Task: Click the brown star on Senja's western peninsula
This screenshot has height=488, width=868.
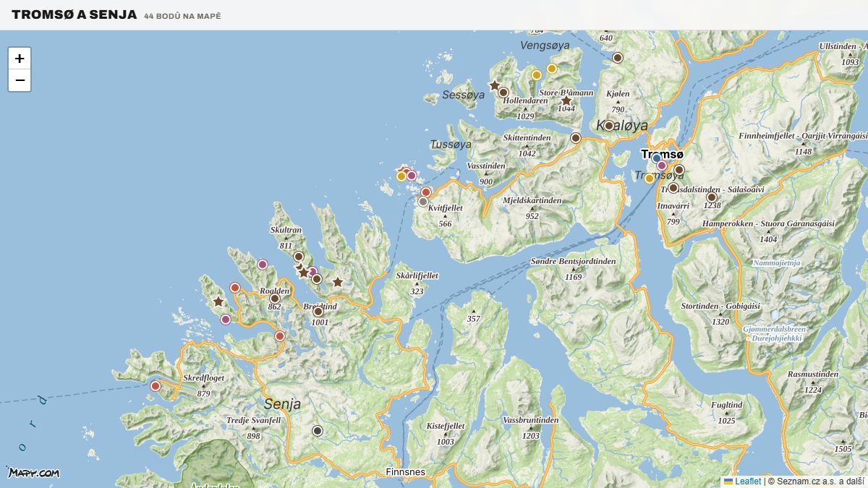Action: pos(218,301)
